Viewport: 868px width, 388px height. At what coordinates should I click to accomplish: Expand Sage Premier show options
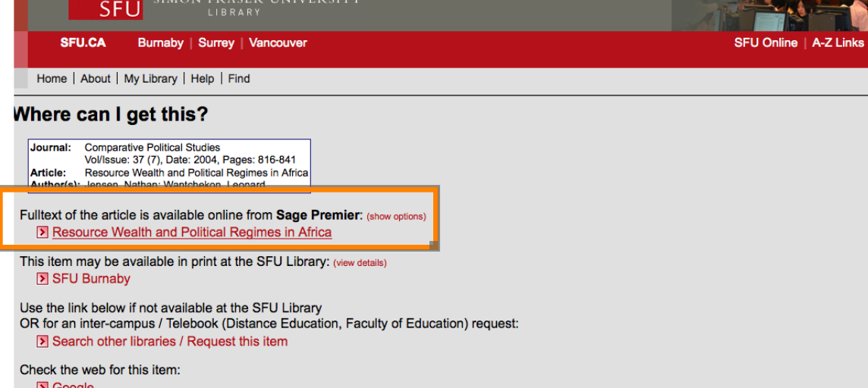396,217
